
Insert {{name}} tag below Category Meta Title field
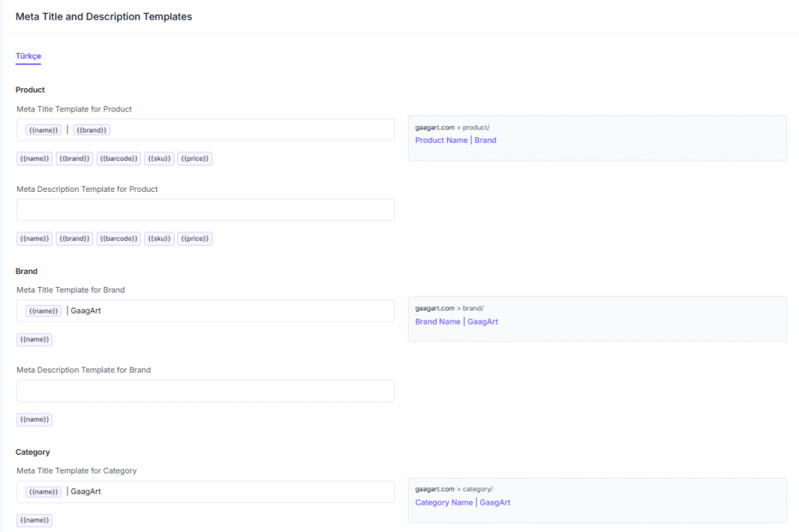(34, 520)
